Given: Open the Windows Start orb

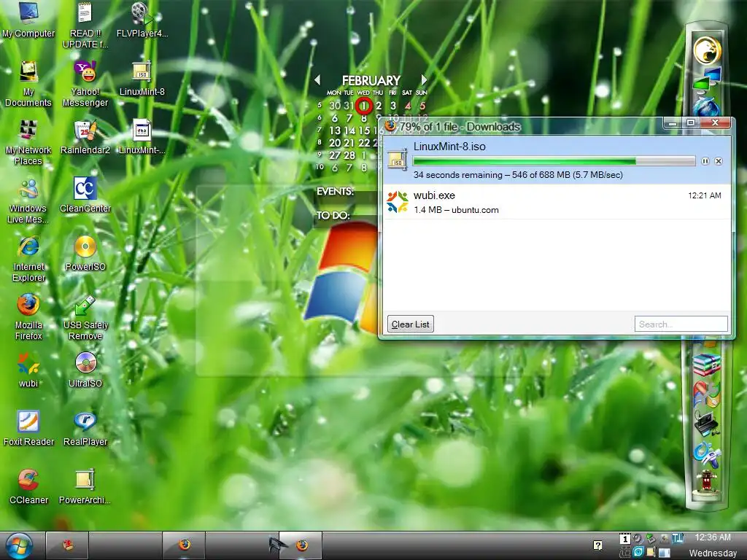Looking at the screenshot, I should pyautogui.click(x=20, y=545).
